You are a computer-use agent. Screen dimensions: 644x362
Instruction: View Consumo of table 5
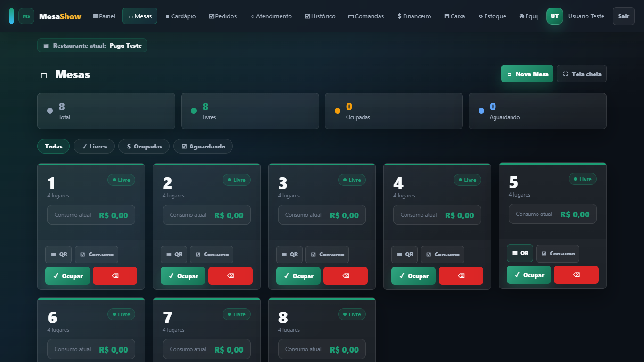point(558,254)
